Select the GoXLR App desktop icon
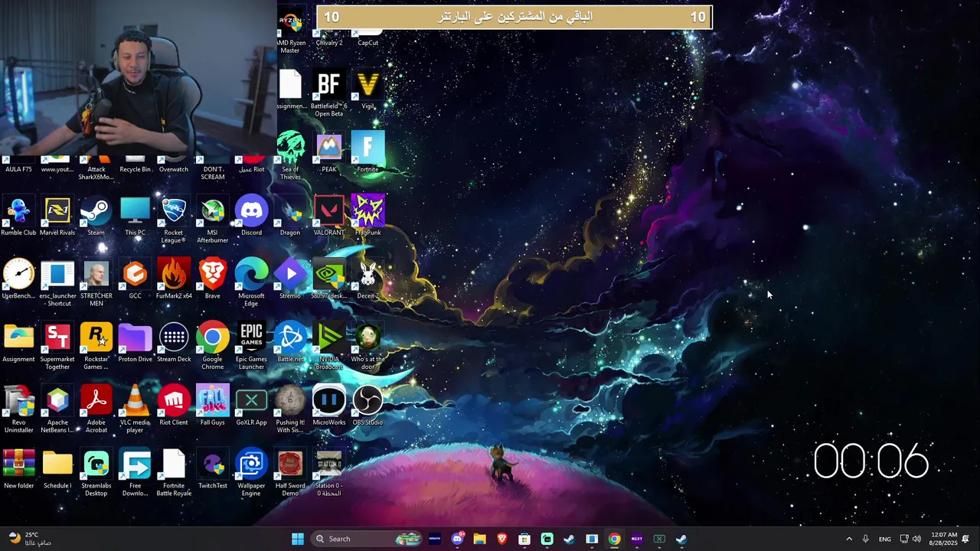 coord(251,406)
